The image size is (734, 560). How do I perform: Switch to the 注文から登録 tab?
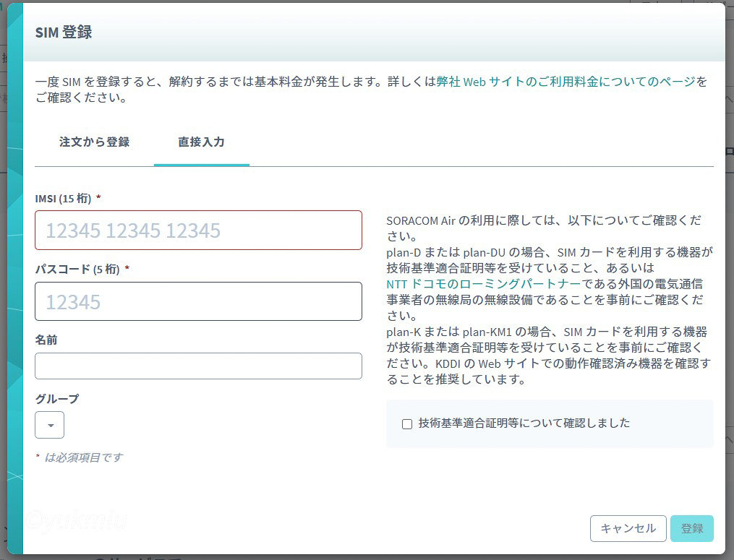pyautogui.click(x=94, y=142)
